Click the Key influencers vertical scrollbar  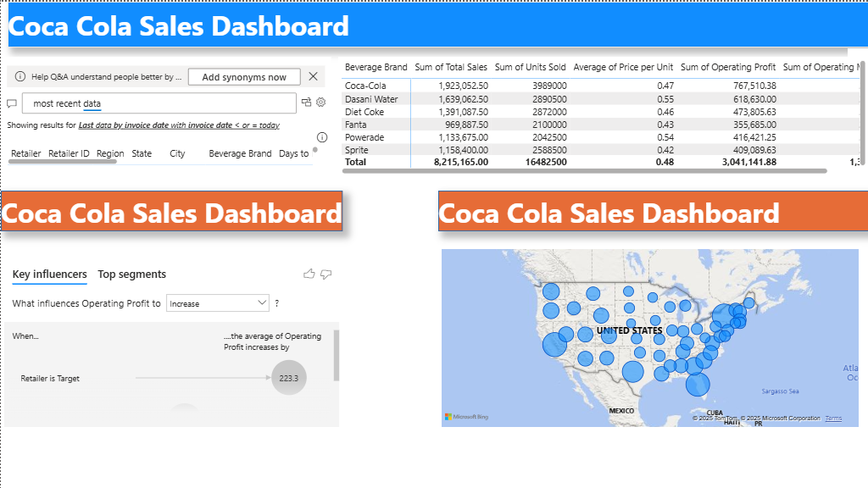click(x=336, y=356)
